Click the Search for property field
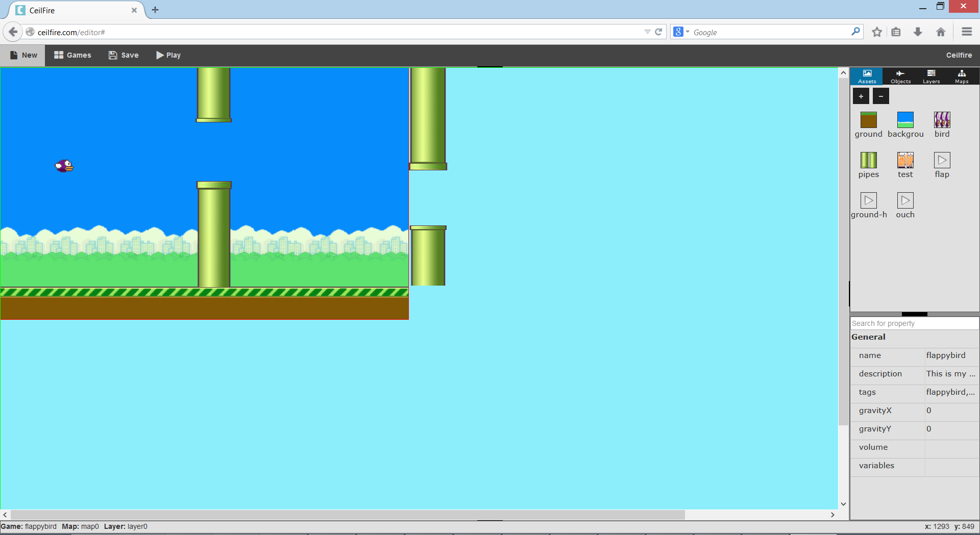The height and width of the screenshot is (535, 980). [914, 323]
